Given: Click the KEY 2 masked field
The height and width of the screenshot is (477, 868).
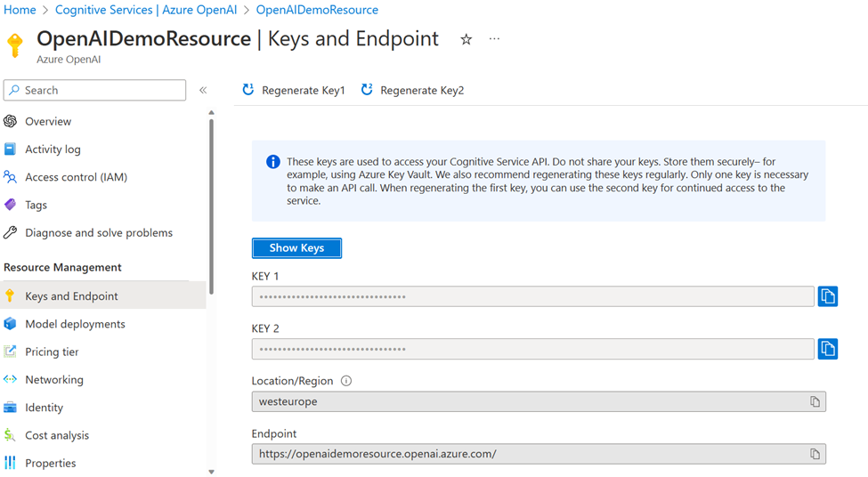Looking at the screenshot, I should click(533, 349).
